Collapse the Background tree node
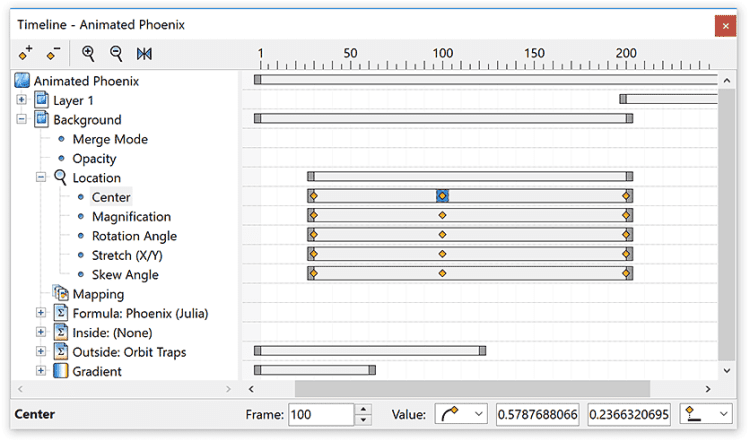The width and height of the screenshot is (750, 441). pyautogui.click(x=22, y=119)
